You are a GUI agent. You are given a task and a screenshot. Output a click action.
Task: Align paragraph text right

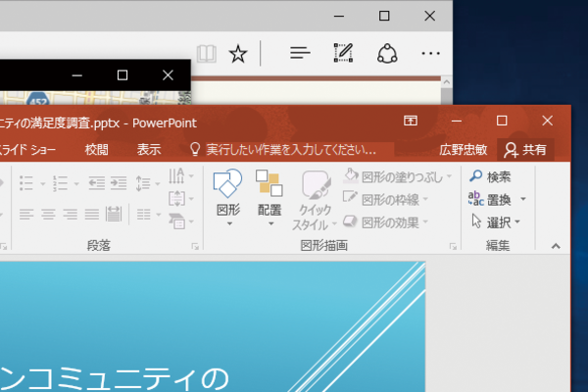point(71,215)
